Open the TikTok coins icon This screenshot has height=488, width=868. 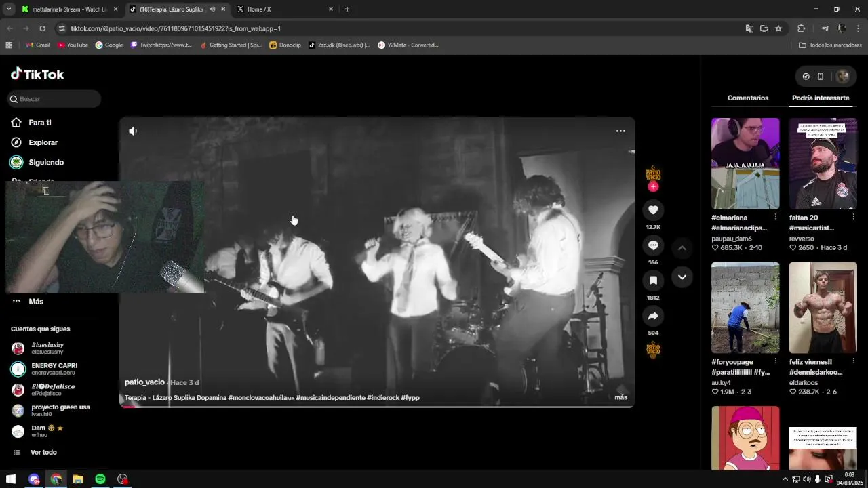[806, 77]
